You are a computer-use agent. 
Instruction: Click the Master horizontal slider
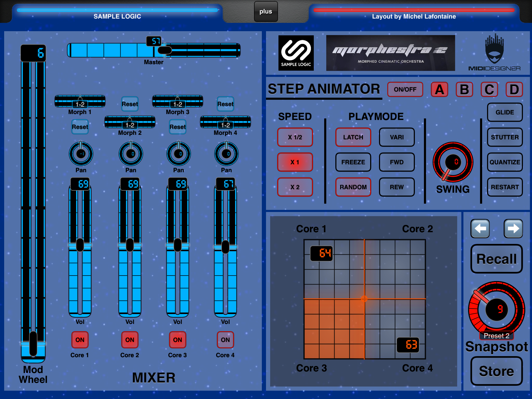[154, 50]
